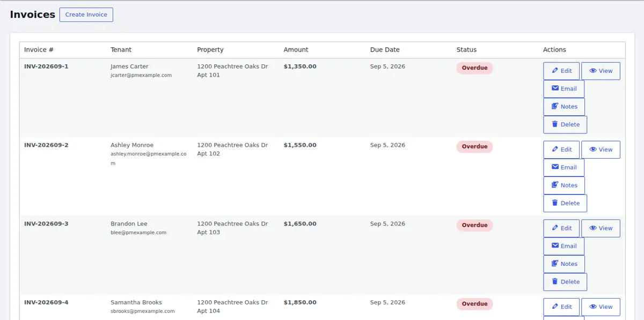View invoice INV-202609-1 details
The image size is (644, 320).
coord(601,71)
